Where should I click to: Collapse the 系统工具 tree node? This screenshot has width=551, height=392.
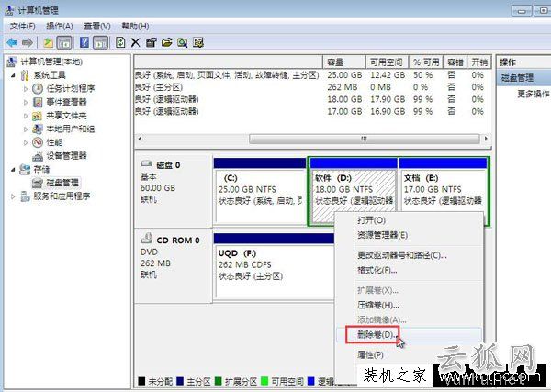click(13, 75)
